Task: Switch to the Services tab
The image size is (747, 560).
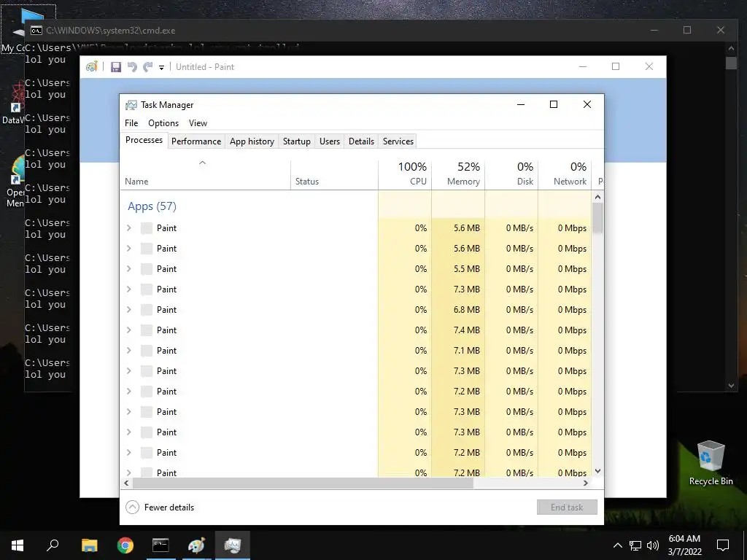Action: coord(398,141)
